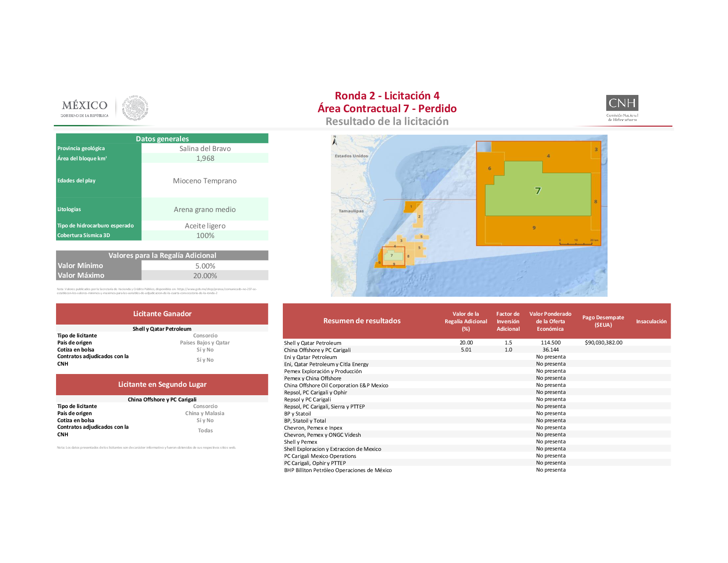Click payment '$90,030,382.00'
728x563 pixels.
(603, 343)
